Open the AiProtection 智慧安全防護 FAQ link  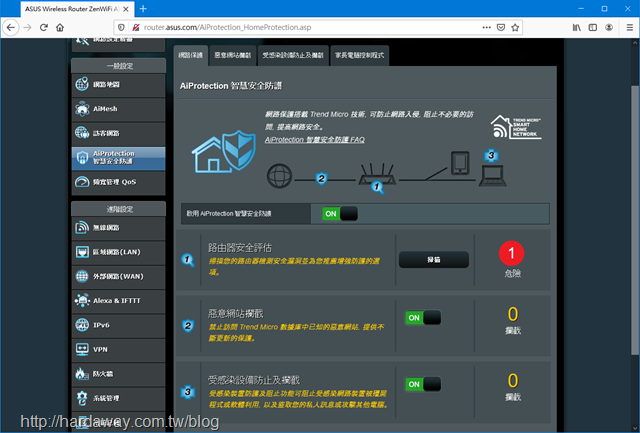[315, 140]
